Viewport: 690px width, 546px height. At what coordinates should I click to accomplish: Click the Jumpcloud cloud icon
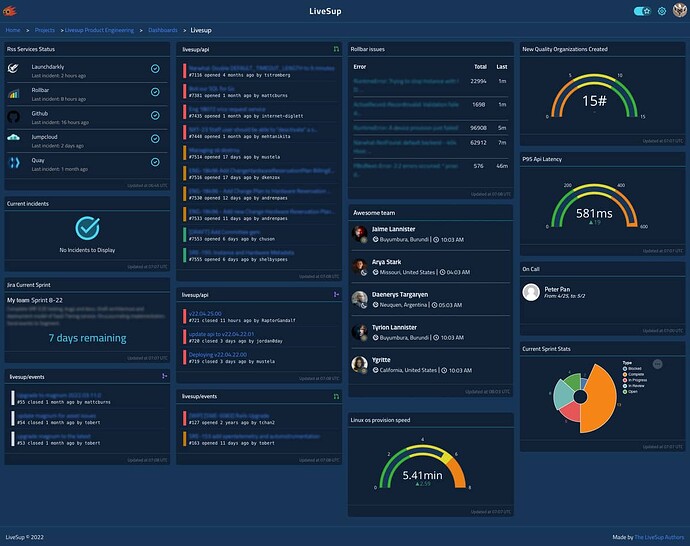[14, 138]
